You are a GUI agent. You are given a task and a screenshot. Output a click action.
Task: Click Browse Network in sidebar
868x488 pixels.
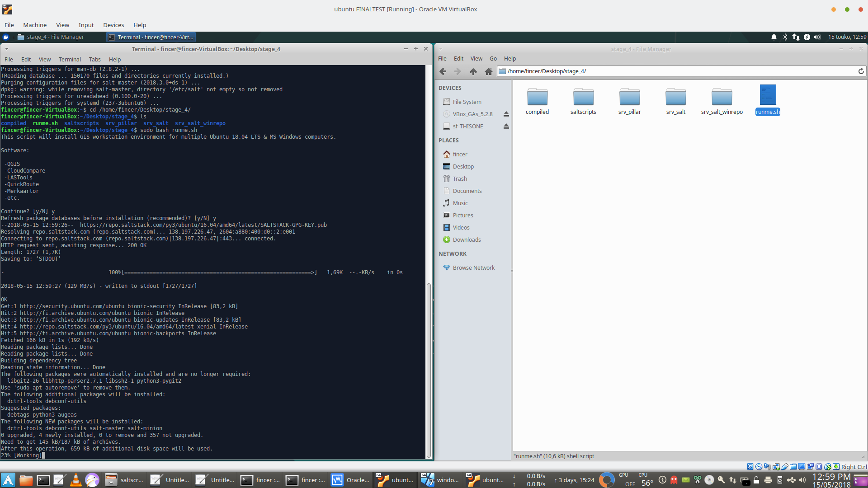click(x=473, y=268)
